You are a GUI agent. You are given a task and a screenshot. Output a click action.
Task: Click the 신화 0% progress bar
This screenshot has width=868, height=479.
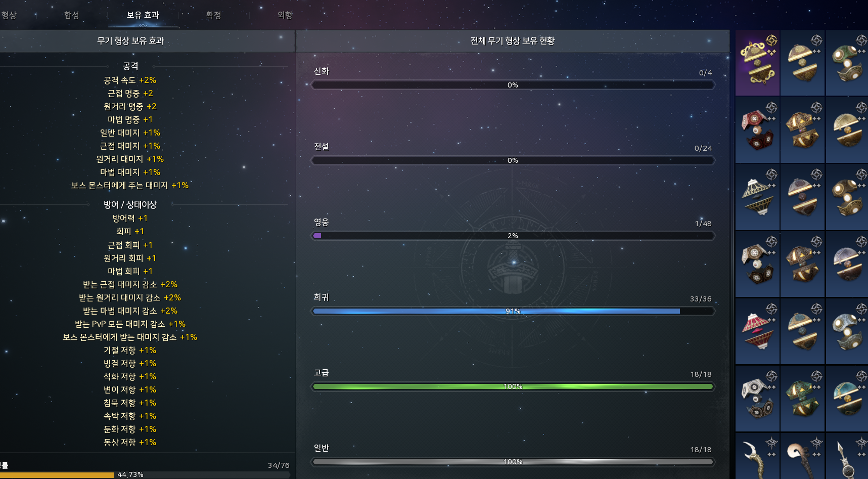(x=513, y=85)
